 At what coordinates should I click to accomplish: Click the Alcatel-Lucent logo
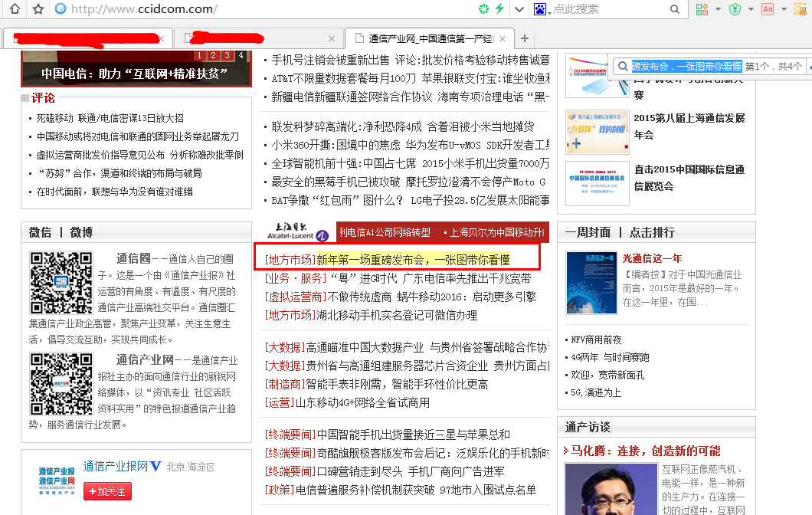tap(298, 232)
